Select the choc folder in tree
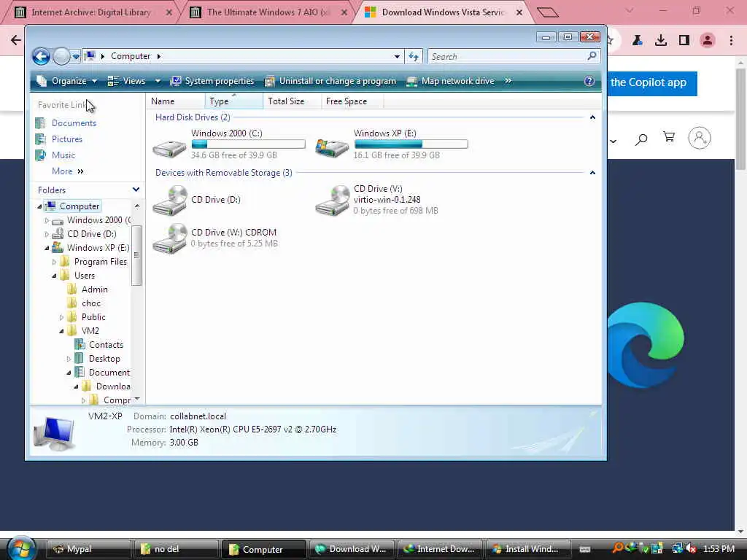 pyautogui.click(x=90, y=303)
